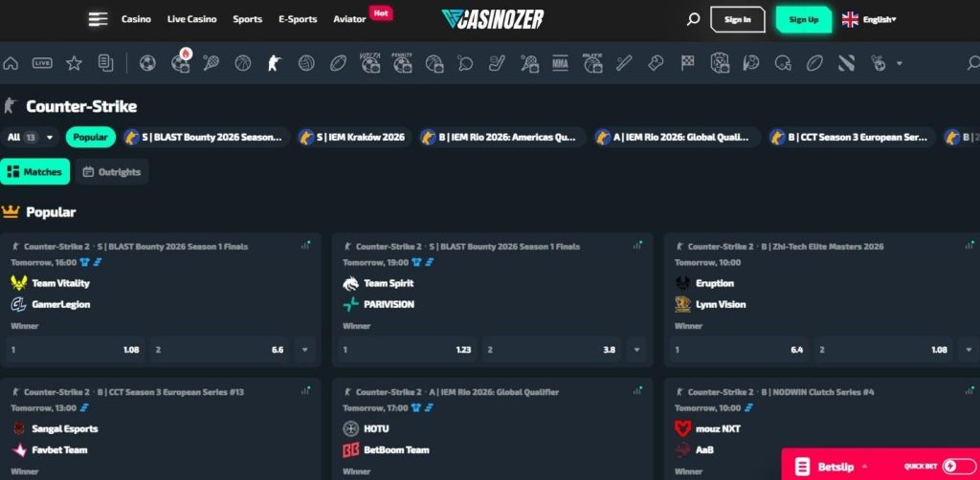The height and width of the screenshot is (480, 980).
Task: Select the basketball sport icon
Action: pos(243,64)
